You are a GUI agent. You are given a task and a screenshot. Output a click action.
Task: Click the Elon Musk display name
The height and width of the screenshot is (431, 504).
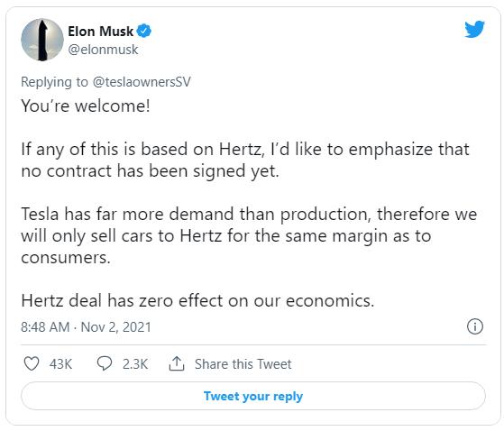pyautogui.click(x=101, y=32)
